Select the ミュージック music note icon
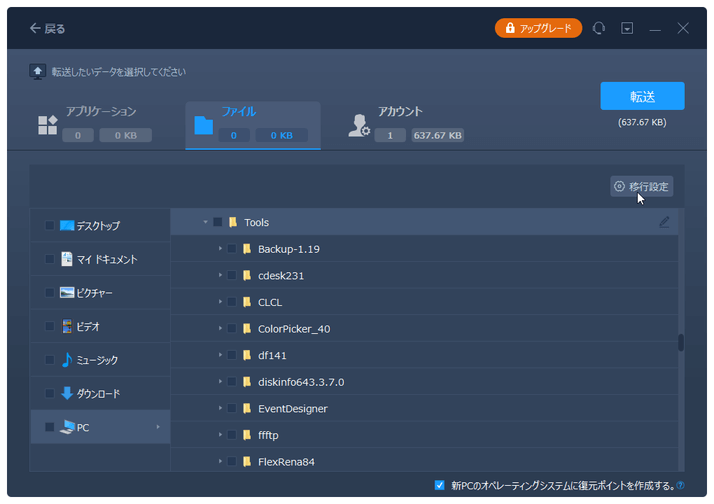Viewport: 714px width, 504px height. point(67,360)
